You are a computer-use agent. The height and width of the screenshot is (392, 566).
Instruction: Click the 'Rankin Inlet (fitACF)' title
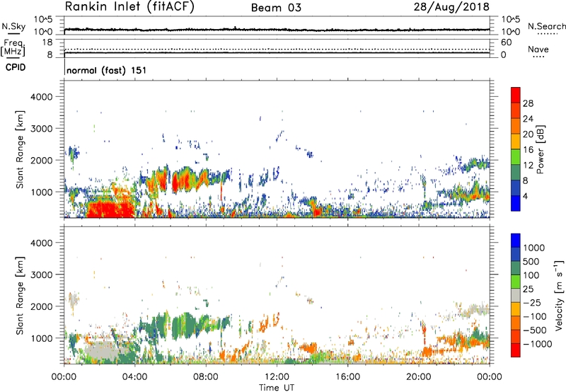129,7
